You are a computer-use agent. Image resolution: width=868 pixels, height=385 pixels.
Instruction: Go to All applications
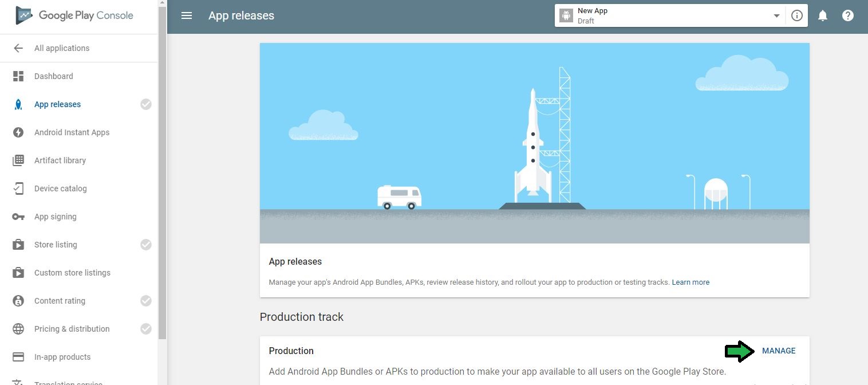62,48
